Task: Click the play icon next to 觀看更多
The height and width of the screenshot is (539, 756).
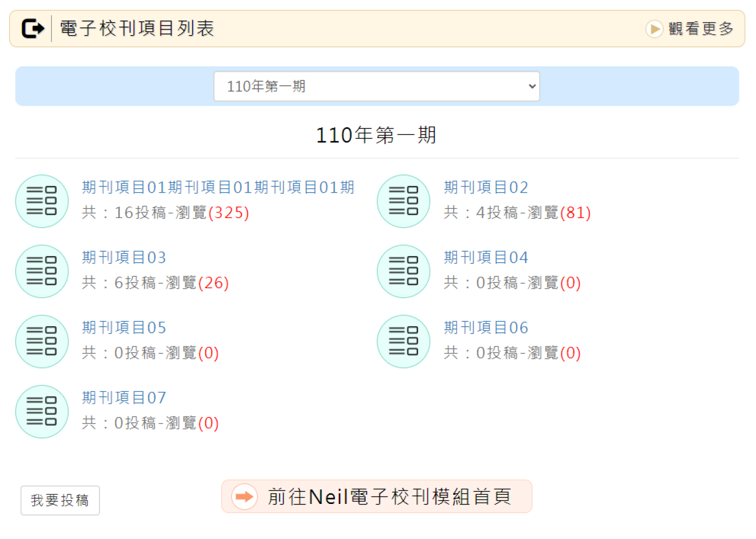Action: coord(654,29)
